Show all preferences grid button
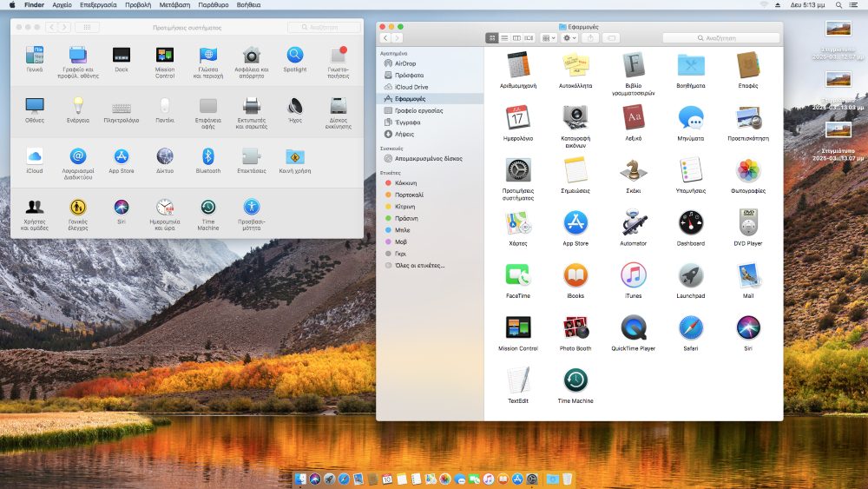This screenshot has height=489, width=868. [87, 27]
